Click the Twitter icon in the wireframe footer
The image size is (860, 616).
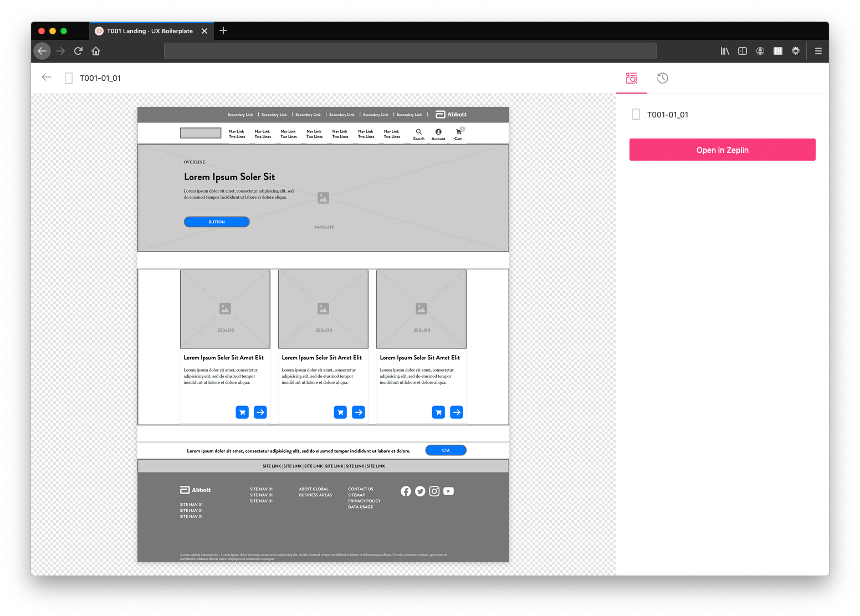pyautogui.click(x=420, y=491)
